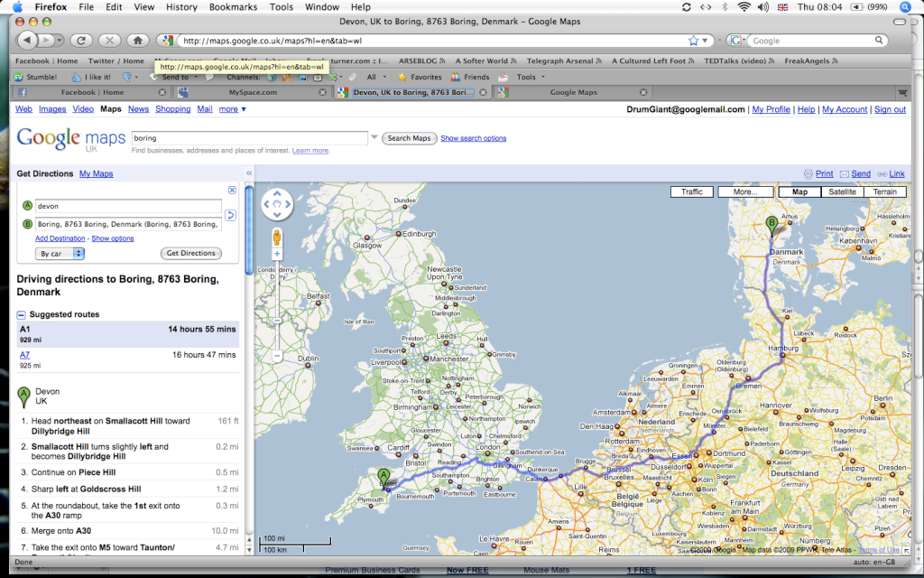Pan the map left with the left arrow

[266, 204]
